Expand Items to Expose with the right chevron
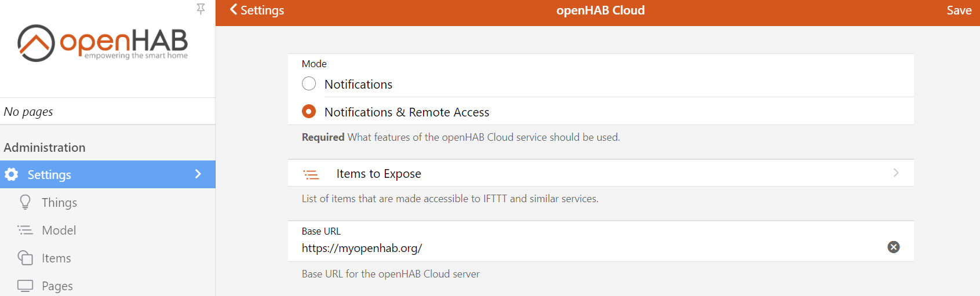The height and width of the screenshot is (296, 980). point(895,173)
